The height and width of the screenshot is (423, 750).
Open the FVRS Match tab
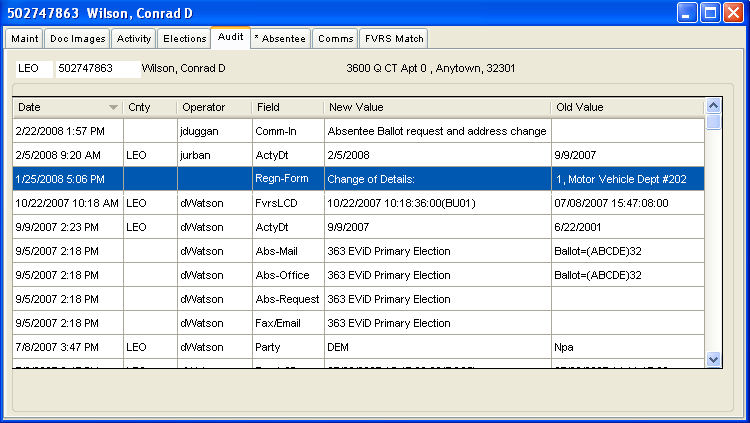tap(394, 39)
